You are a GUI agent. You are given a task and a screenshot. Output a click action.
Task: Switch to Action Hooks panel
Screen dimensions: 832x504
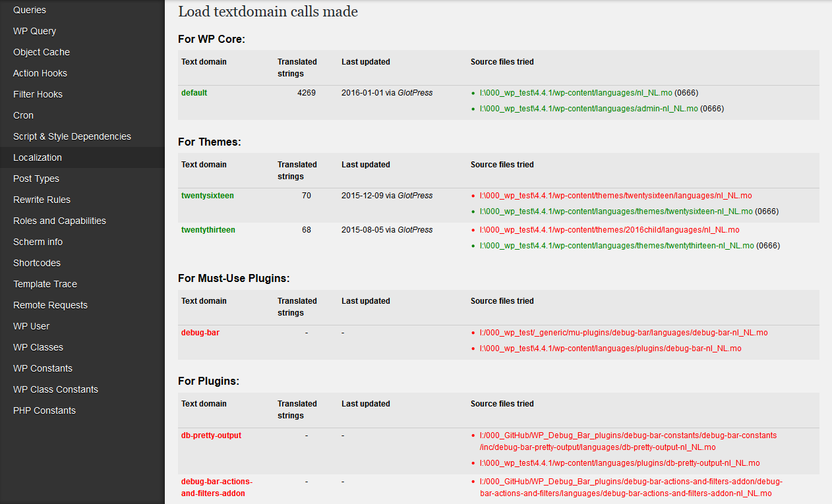82,73
